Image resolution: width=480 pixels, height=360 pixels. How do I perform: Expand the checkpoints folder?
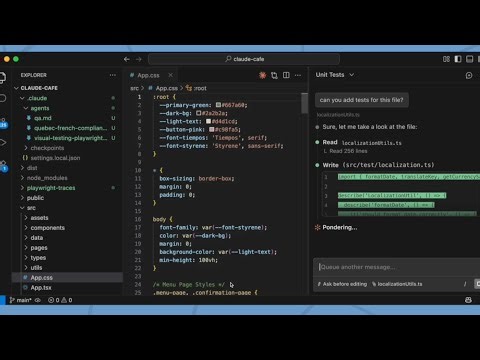click(26, 148)
